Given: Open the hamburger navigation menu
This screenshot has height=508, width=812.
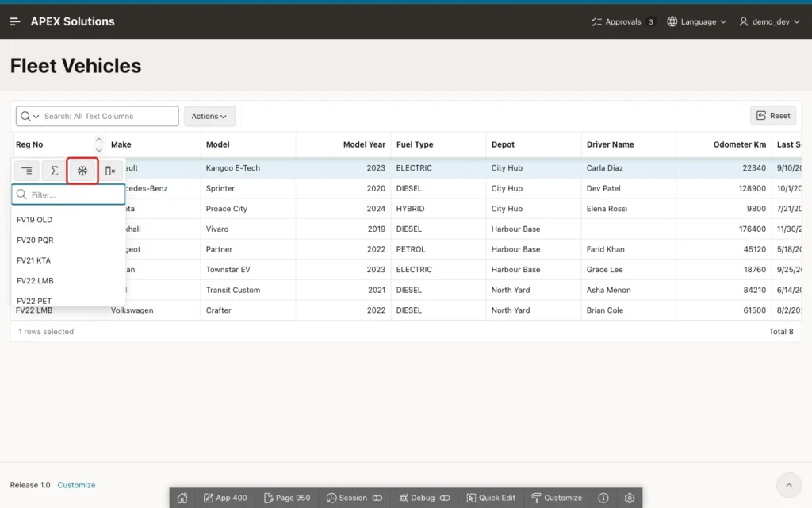Looking at the screenshot, I should [15, 21].
